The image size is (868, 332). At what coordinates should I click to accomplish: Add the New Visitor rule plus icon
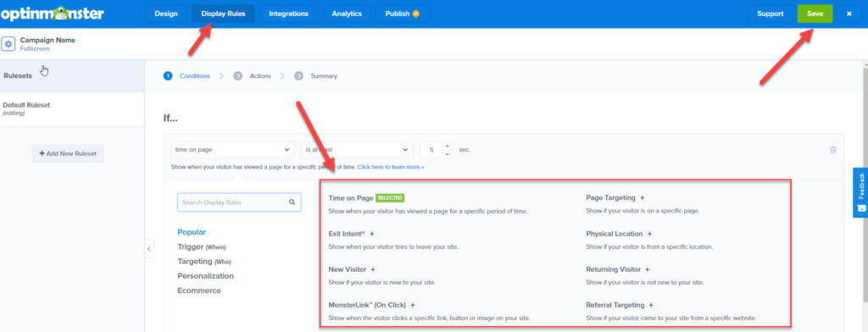(373, 269)
